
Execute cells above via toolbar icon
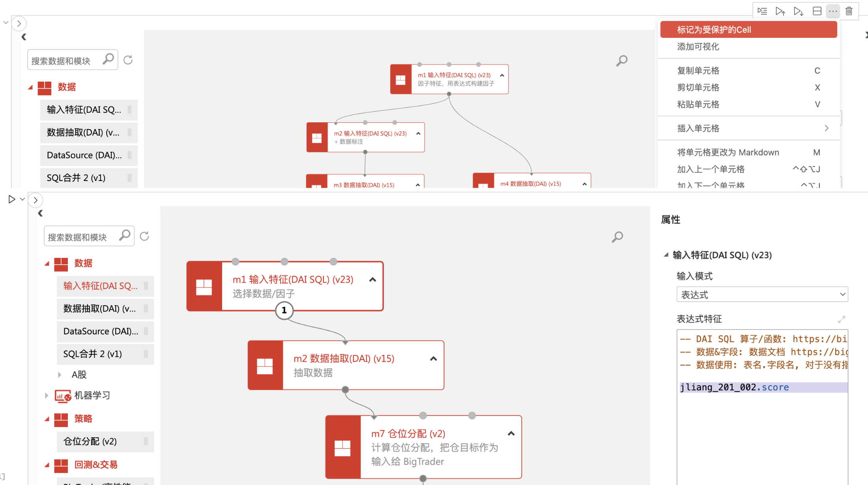(780, 11)
